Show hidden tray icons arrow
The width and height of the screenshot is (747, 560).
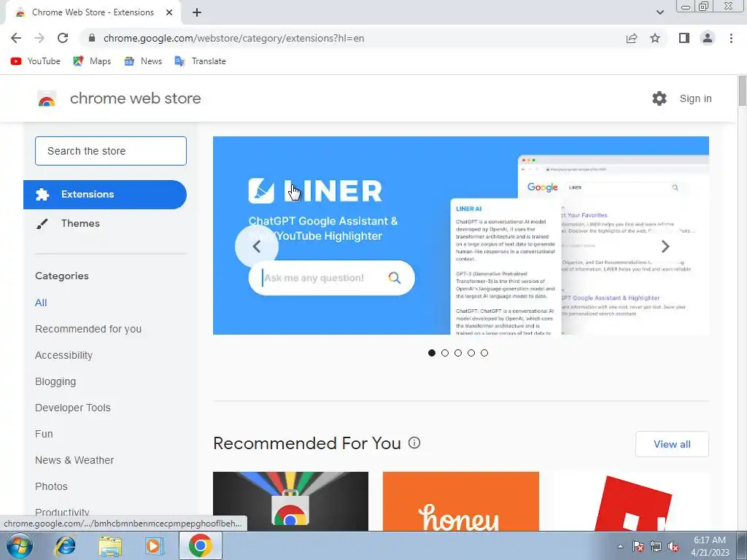pyautogui.click(x=620, y=547)
